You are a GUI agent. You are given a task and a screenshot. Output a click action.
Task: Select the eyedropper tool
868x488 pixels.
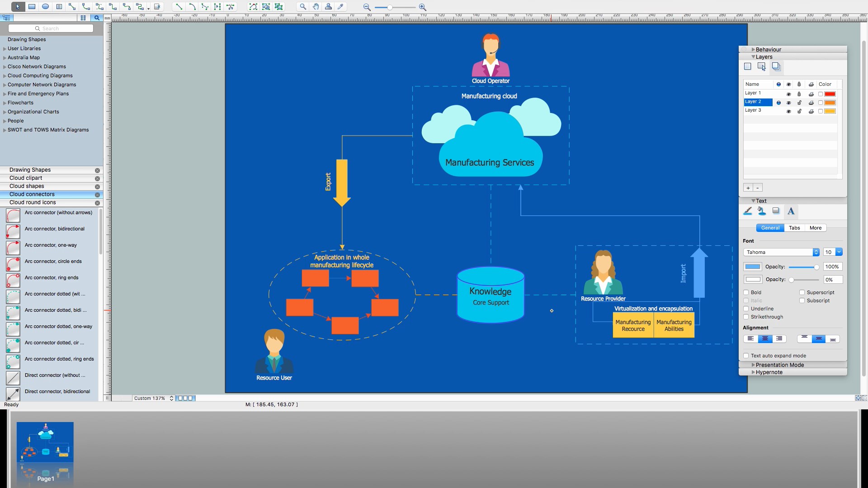pyautogui.click(x=341, y=7)
